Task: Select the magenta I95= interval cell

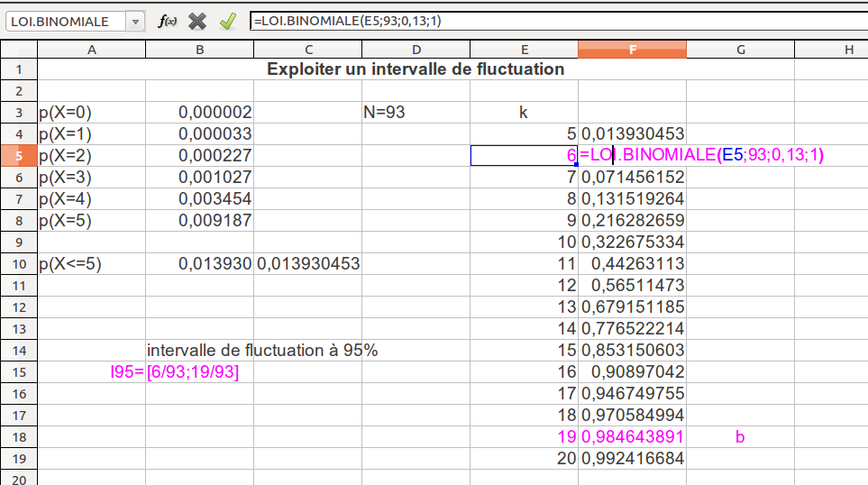Action: tap(174, 372)
